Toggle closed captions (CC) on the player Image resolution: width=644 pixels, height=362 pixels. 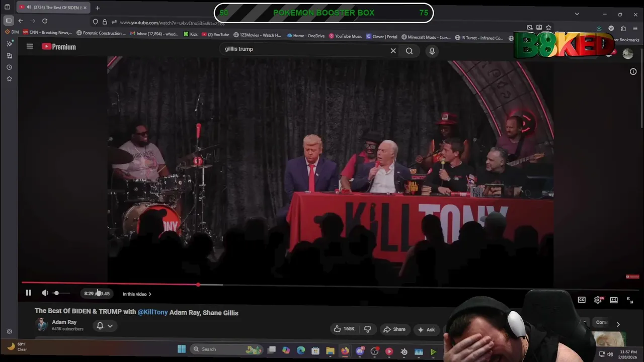[x=582, y=300]
